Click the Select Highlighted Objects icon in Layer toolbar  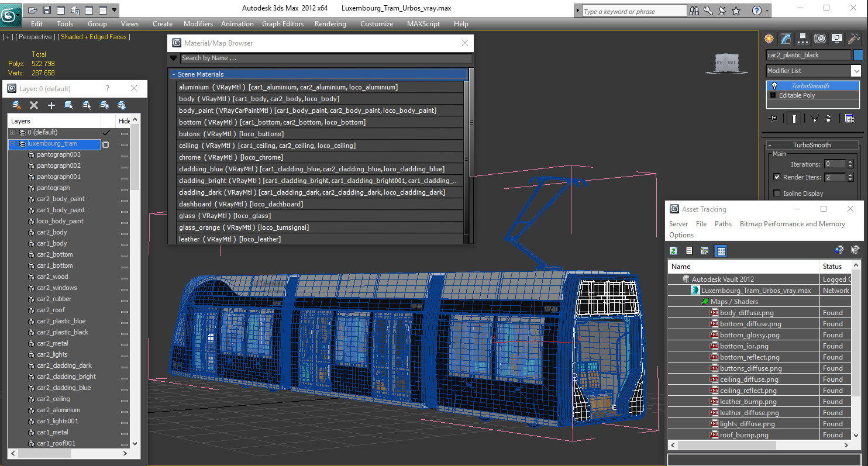pyautogui.click(x=69, y=105)
